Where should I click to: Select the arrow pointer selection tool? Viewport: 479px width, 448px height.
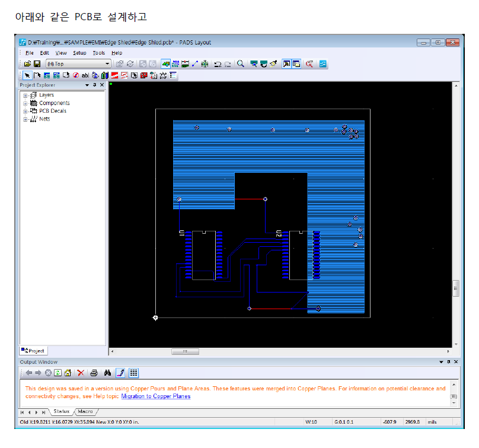tap(27, 75)
